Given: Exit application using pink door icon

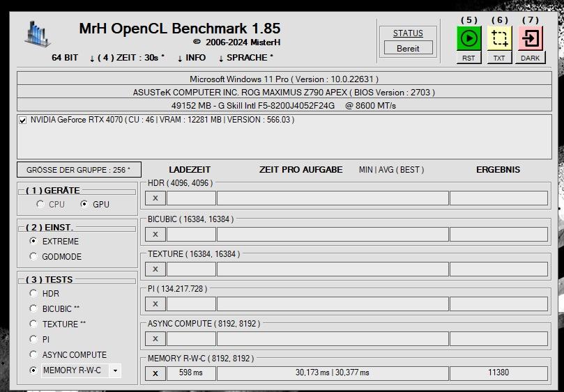Looking at the screenshot, I should click(x=531, y=38).
